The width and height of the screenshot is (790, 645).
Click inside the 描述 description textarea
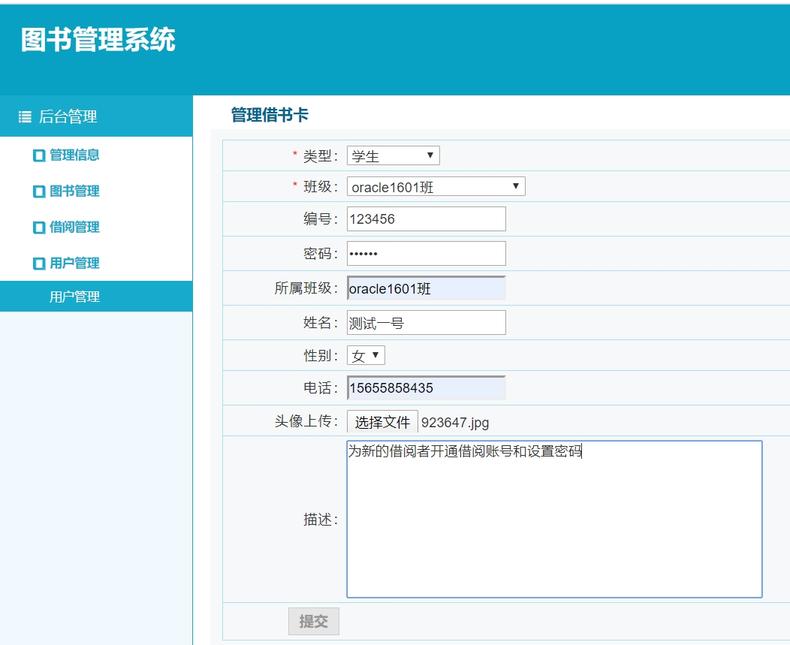(554, 520)
